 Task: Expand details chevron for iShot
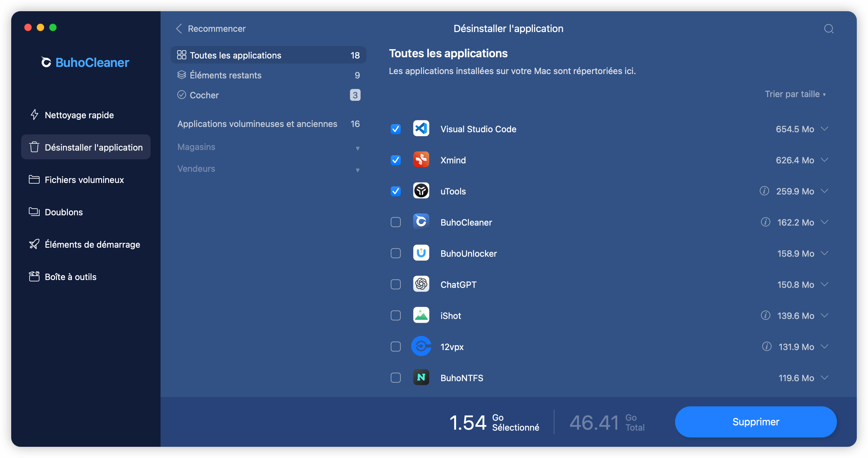tap(824, 315)
